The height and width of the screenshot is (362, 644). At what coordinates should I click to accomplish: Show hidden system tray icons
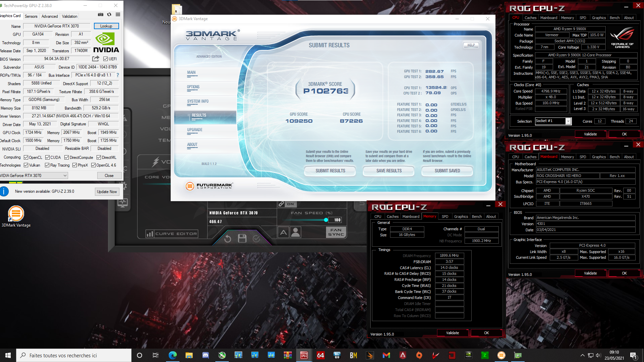pos(582,355)
